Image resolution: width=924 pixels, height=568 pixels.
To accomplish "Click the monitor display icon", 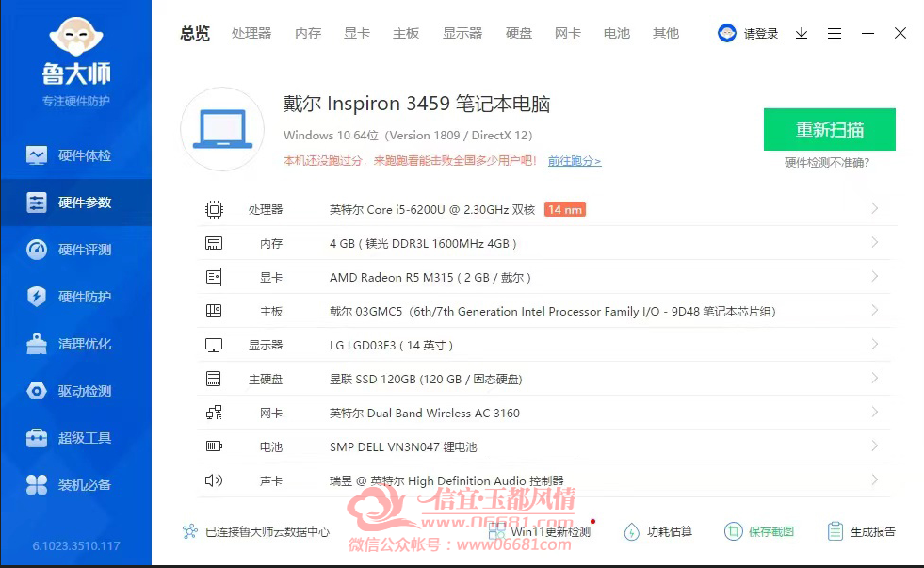I will coord(214,346).
